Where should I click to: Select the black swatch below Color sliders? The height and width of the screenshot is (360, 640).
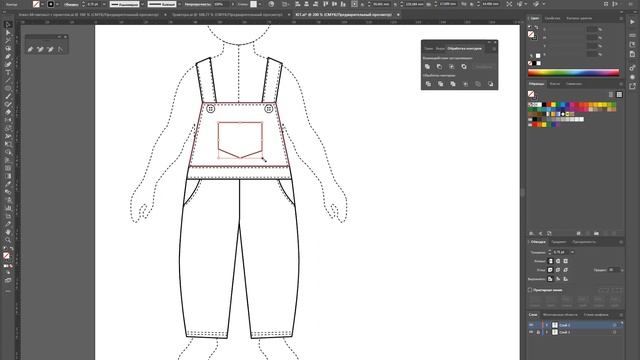(x=534, y=63)
